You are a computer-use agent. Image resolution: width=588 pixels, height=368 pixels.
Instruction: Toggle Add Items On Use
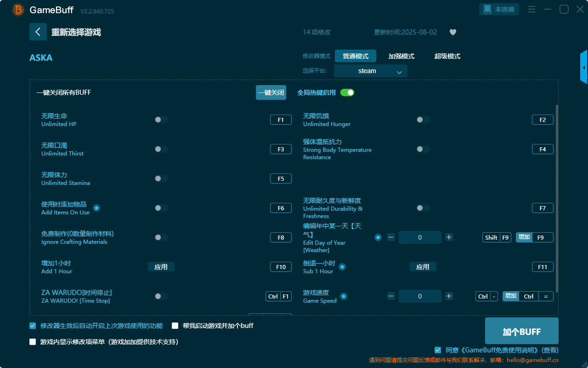tap(161, 208)
